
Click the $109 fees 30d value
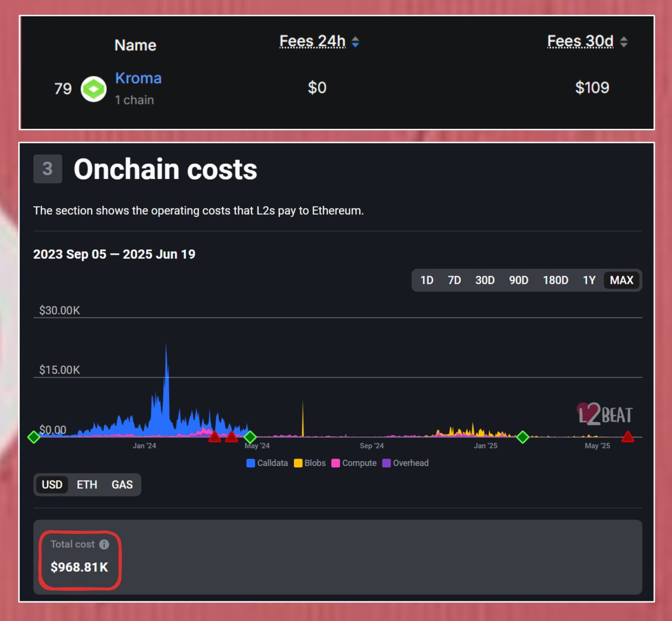coord(592,87)
